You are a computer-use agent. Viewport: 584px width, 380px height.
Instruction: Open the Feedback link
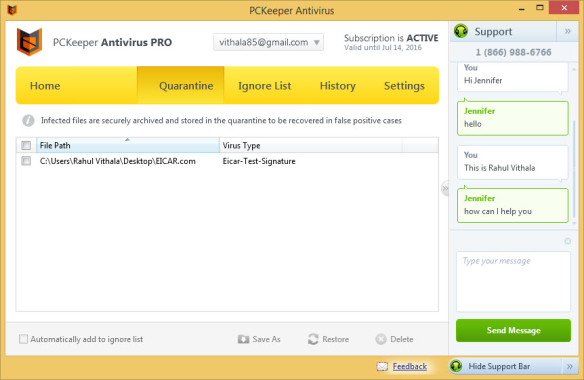point(410,367)
